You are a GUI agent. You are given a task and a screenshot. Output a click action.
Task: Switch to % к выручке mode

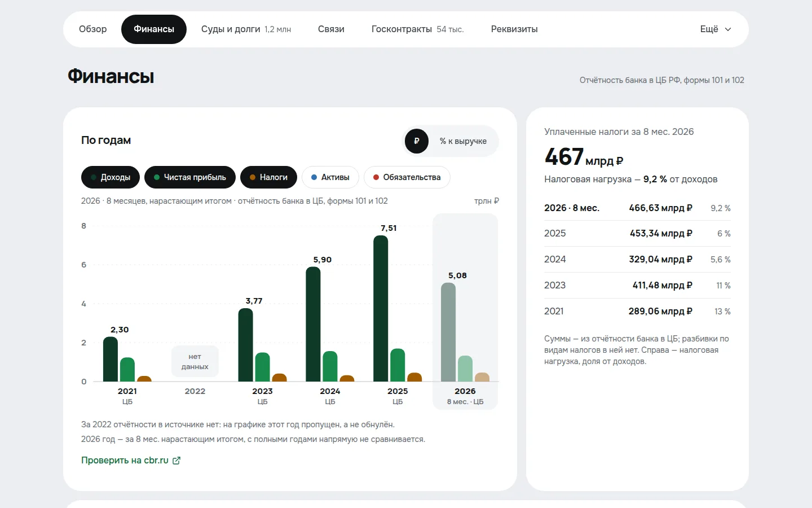(x=463, y=141)
